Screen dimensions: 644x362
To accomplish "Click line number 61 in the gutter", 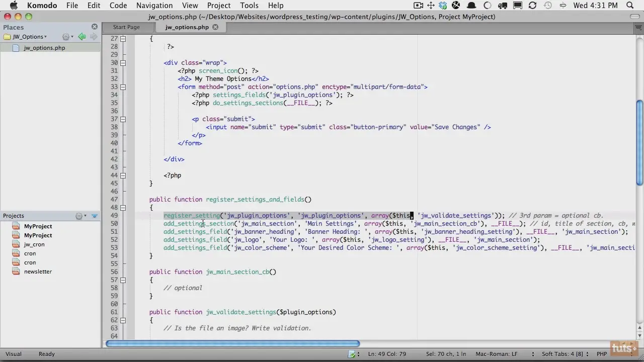I will tap(114, 312).
